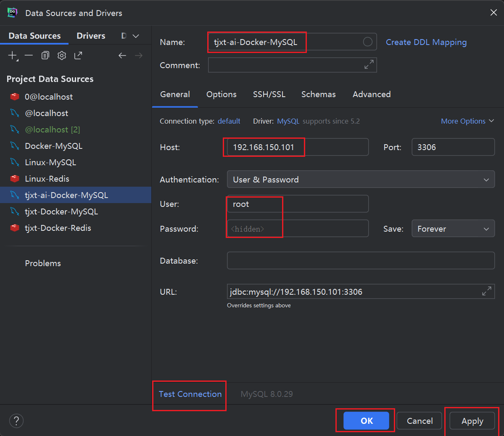Click the Remove data source minus icon

[29, 55]
